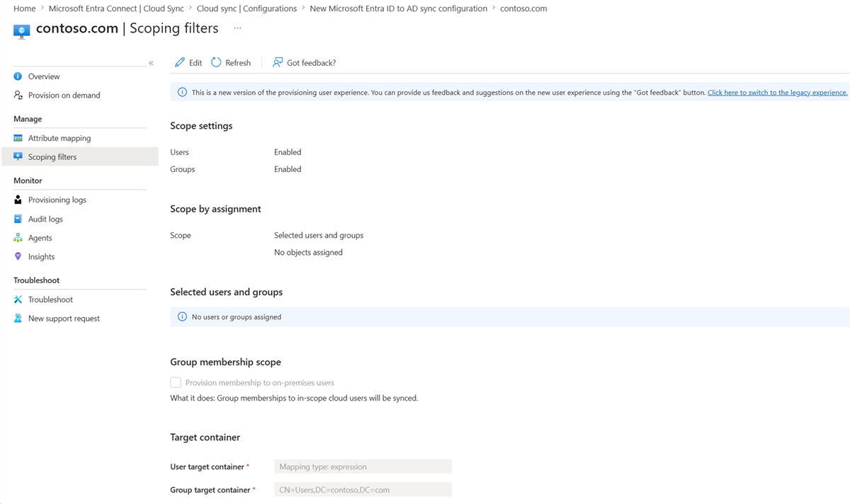Click the Attribute mapping icon
Image resolution: width=850 pixels, height=504 pixels.
click(18, 138)
